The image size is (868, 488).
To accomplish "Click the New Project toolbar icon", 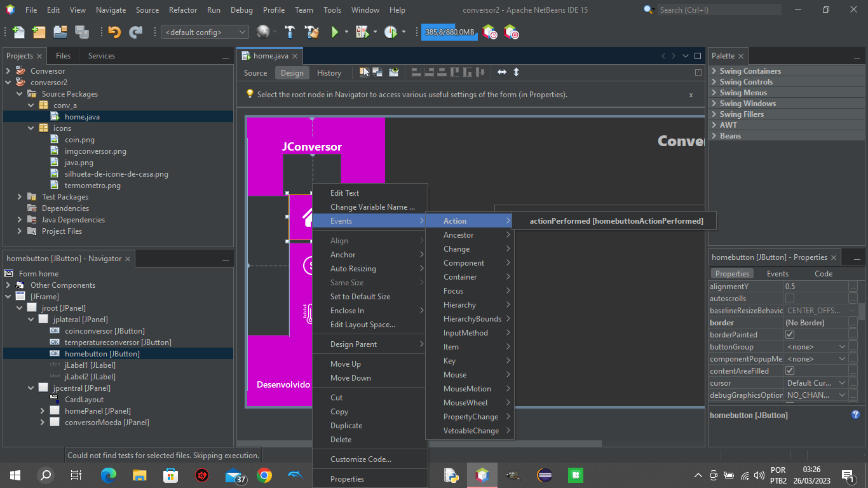I will coord(39,32).
